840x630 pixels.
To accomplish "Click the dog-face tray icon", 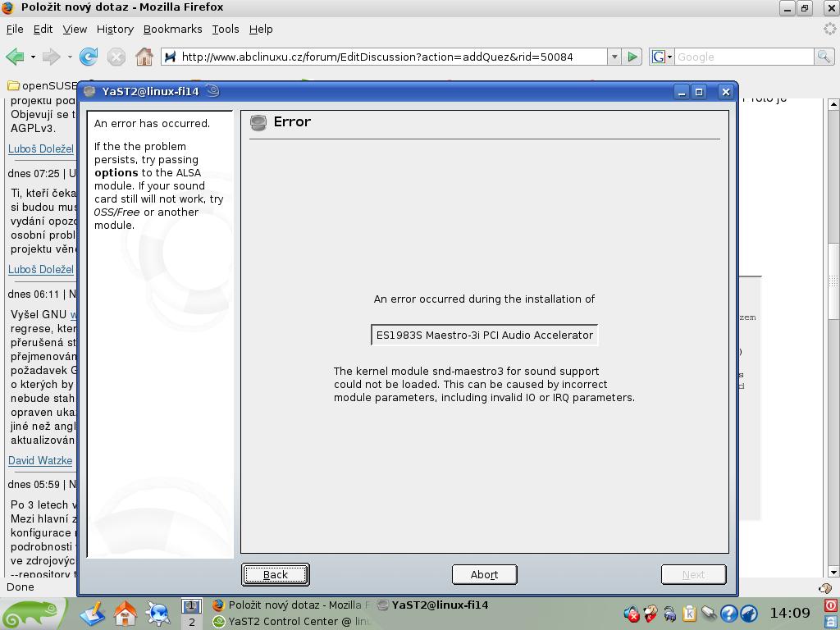I will coord(651,614).
